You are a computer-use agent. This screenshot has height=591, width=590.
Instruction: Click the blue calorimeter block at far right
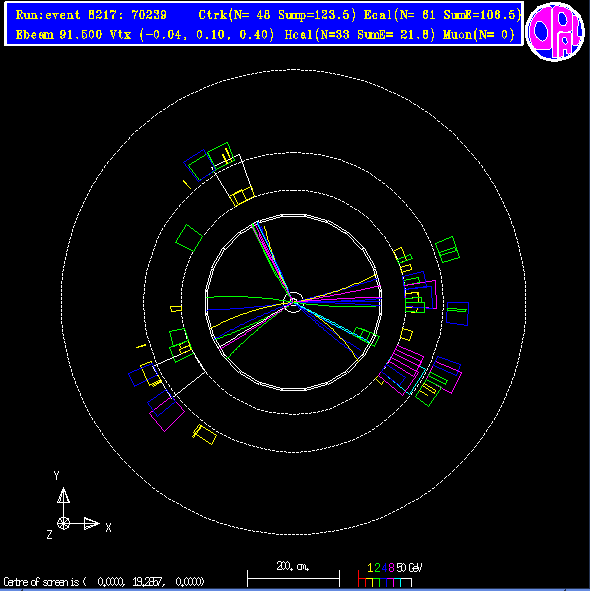[457, 314]
